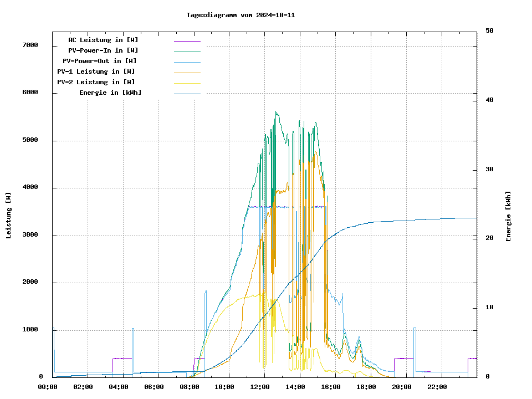
Task: Click the yellow PV-2 Leistung legend line sample
Action: point(187,83)
